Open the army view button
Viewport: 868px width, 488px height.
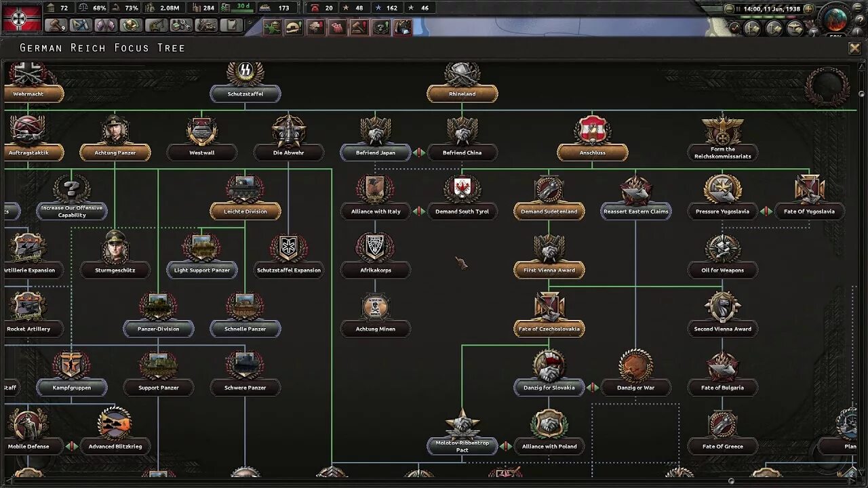coord(752,28)
